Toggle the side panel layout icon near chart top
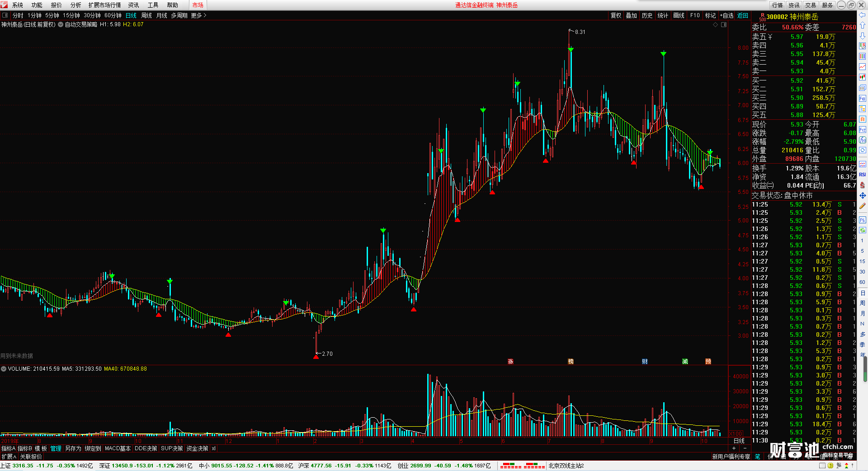Screen dimensions: 868x471 tap(723, 24)
